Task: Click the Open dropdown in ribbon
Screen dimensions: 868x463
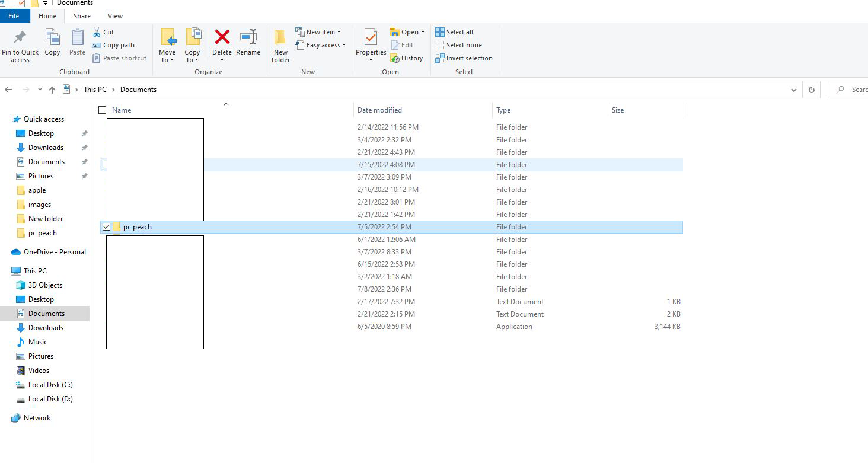Action: coord(407,32)
